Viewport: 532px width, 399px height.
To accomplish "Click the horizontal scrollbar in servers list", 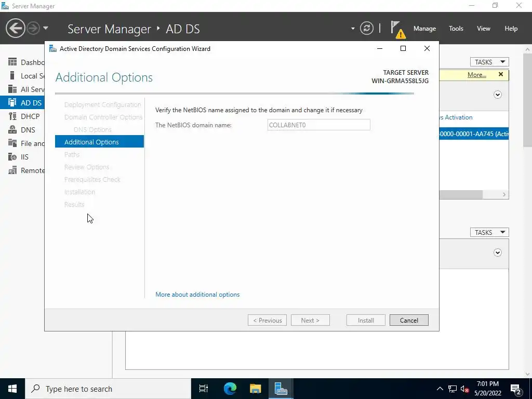I will (461, 194).
